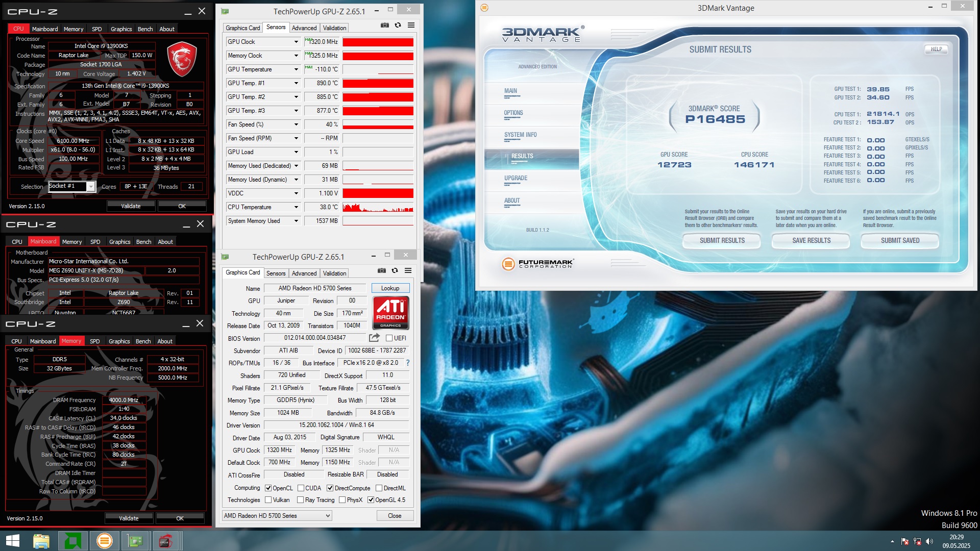Image resolution: width=980 pixels, height=551 pixels.
Task: Click the Close button in GPU-Z
Action: point(395,516)
